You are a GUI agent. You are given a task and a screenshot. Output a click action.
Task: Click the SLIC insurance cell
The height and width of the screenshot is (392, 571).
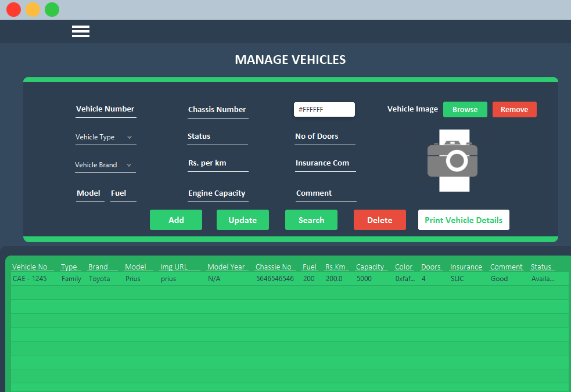457,278
